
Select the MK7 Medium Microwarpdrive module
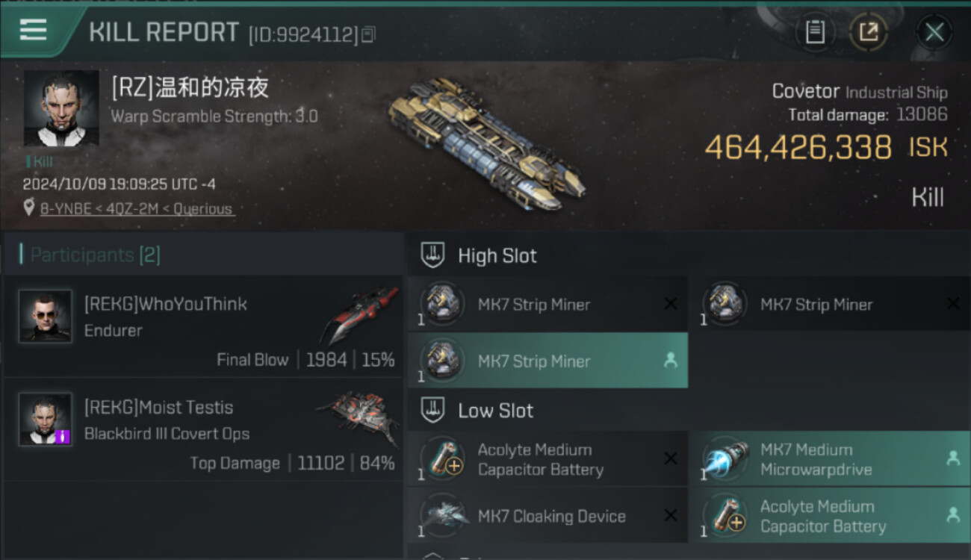[x=829, y=459]
